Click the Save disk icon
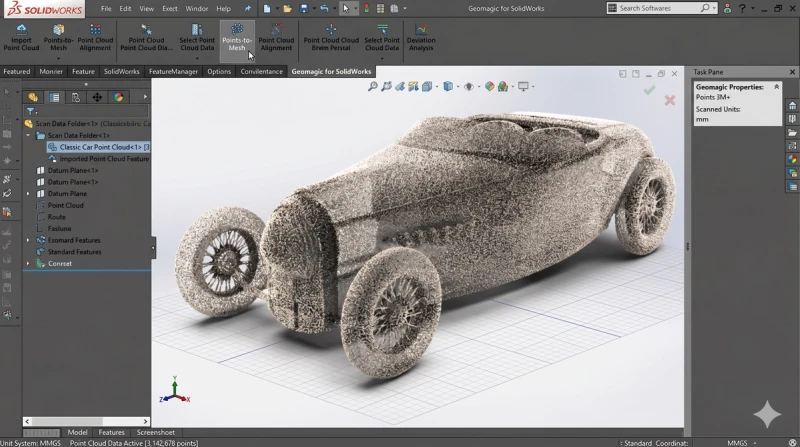This screenshot has width=800, height=447. (304, 8)
